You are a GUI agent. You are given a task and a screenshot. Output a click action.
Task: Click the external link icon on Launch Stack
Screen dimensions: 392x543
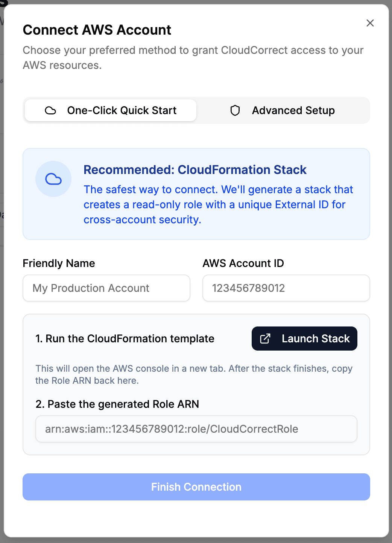265,339
